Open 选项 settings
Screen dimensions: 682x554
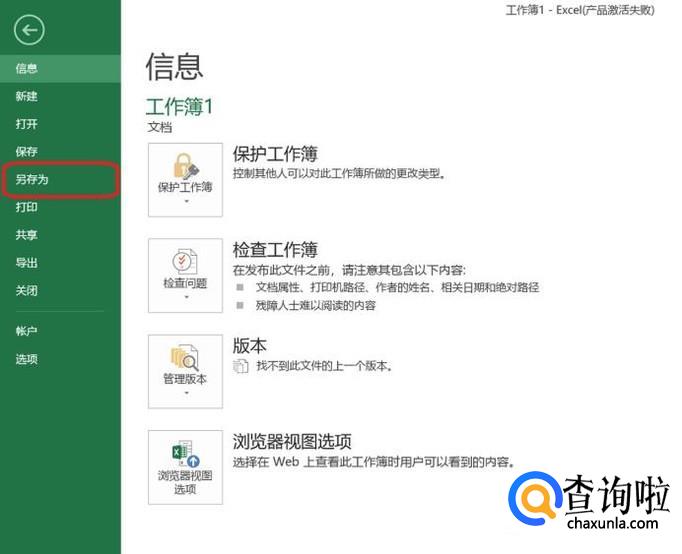tap(60, 359)
